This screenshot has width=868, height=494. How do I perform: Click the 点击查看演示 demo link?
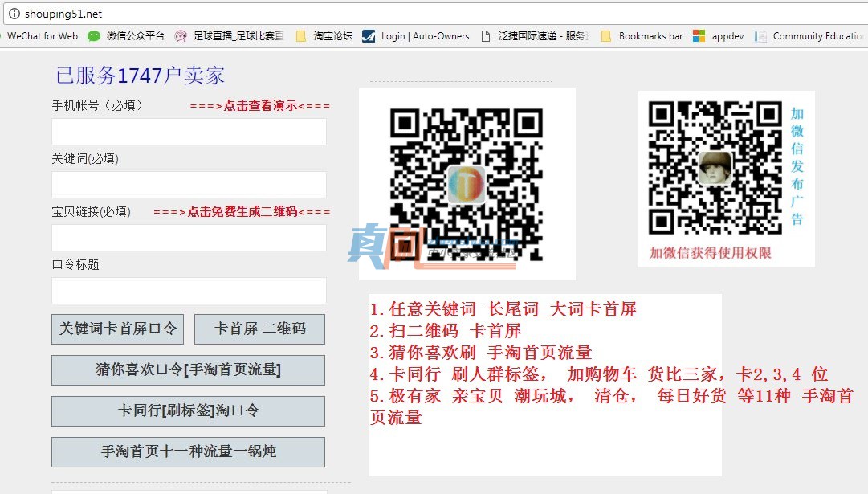(x=259, y=106)
